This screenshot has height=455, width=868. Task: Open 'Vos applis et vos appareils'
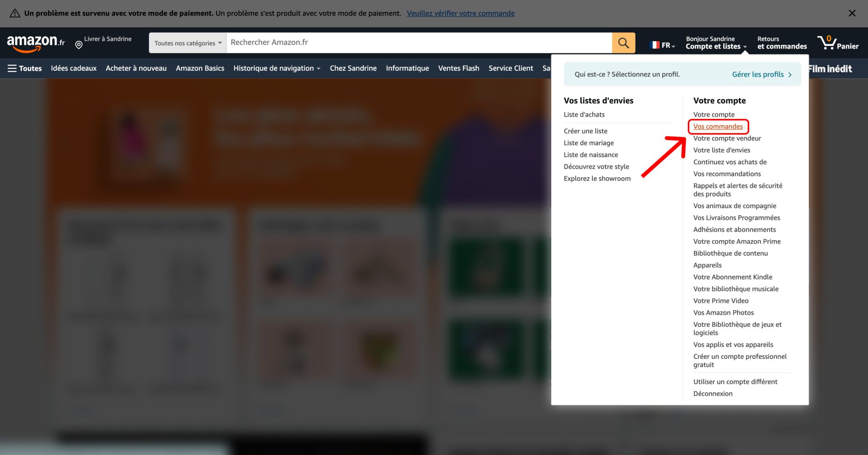click(x=733, y=345)
